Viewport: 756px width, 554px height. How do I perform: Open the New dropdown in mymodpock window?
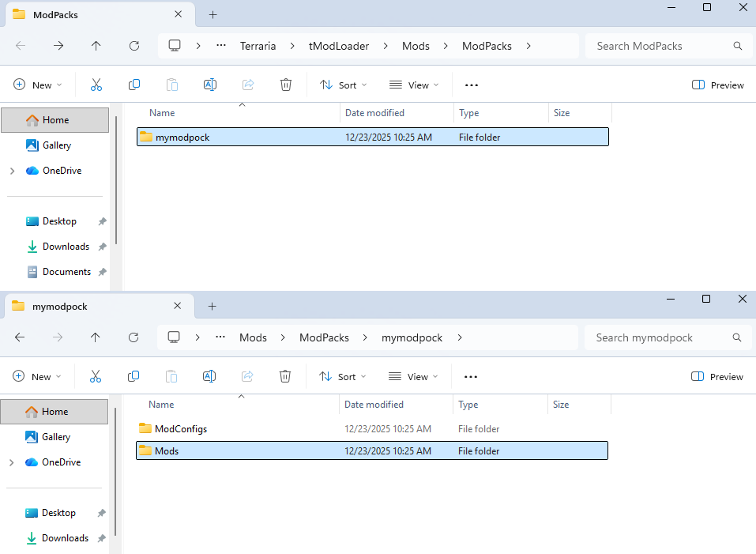(37, 376)
